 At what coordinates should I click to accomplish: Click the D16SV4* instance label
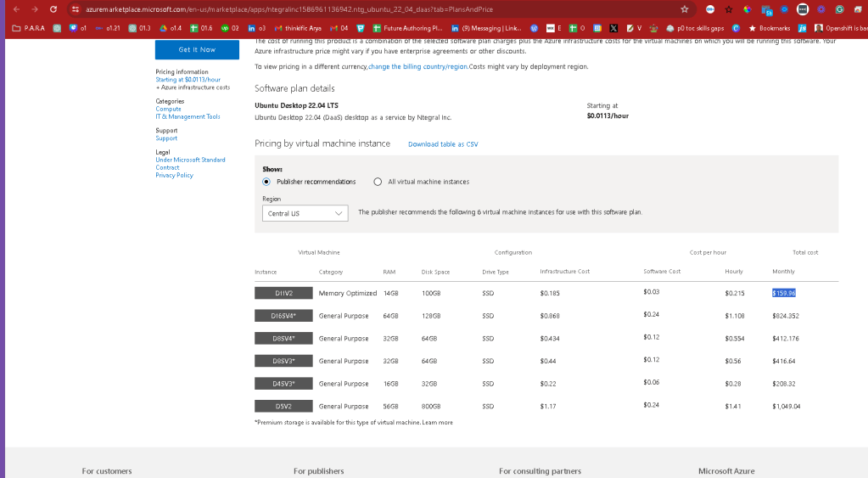pyautogui.click(x=283, y=316)
